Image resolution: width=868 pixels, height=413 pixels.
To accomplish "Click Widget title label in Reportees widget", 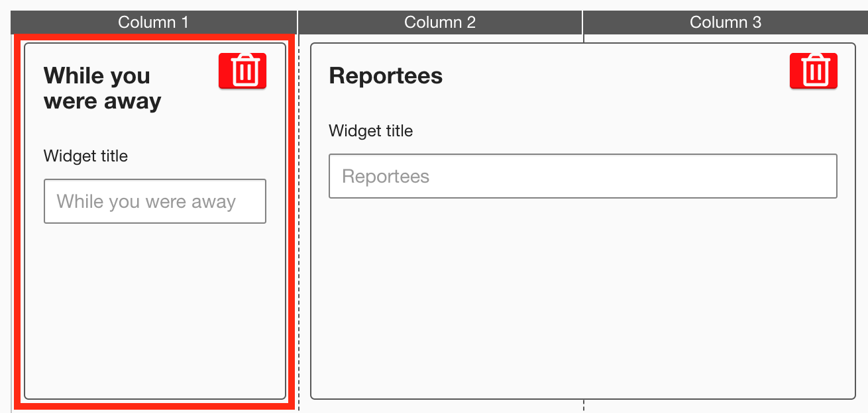I will [x=370, y=131].
